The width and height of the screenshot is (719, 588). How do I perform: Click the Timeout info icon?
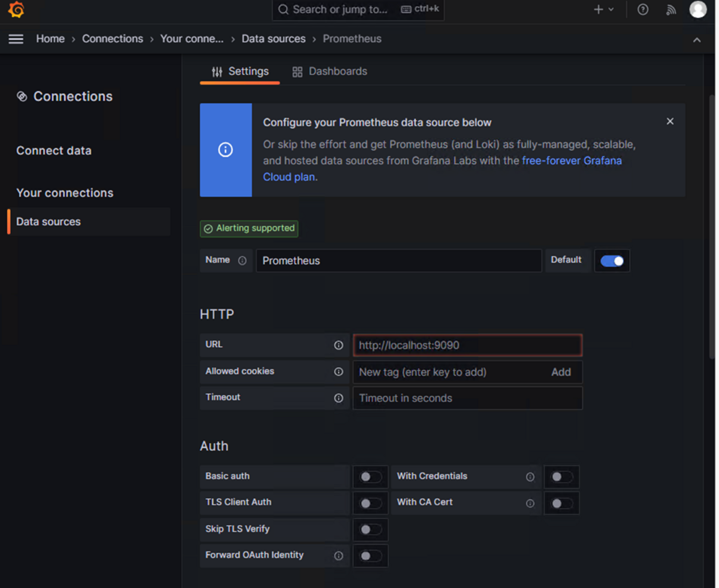click(339, 398)
